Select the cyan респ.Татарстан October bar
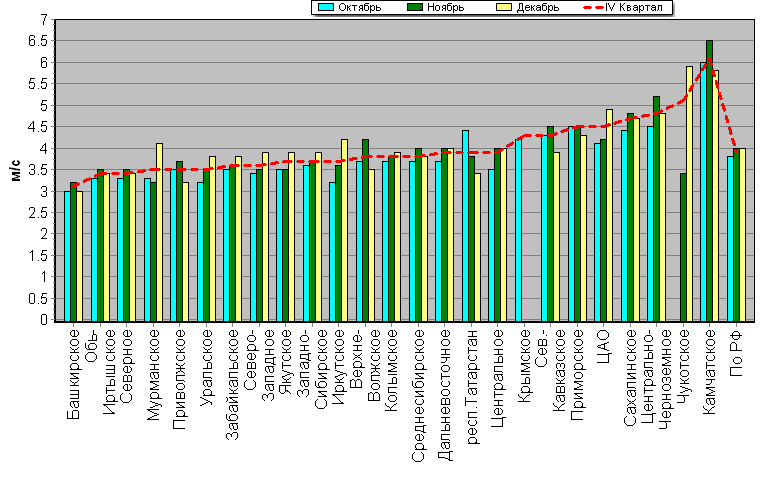 [x=465, y=226]
